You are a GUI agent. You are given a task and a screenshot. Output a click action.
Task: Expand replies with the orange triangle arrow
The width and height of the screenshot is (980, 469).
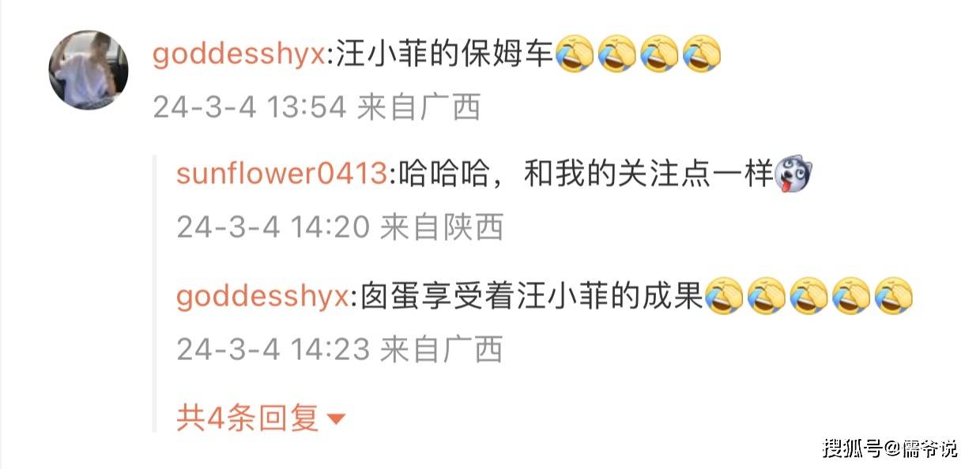click(x=336, y=418)
